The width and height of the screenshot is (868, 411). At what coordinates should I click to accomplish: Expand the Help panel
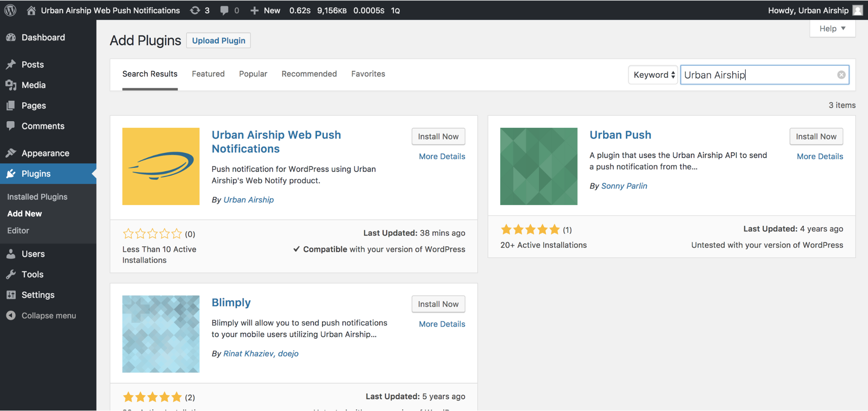(x=832, y=28)
